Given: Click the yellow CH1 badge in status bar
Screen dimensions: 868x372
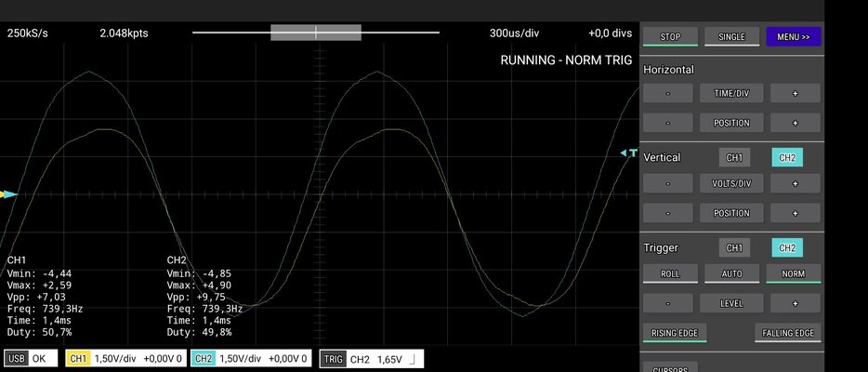Looking at the screenshot, I should (x=79, y=359).
